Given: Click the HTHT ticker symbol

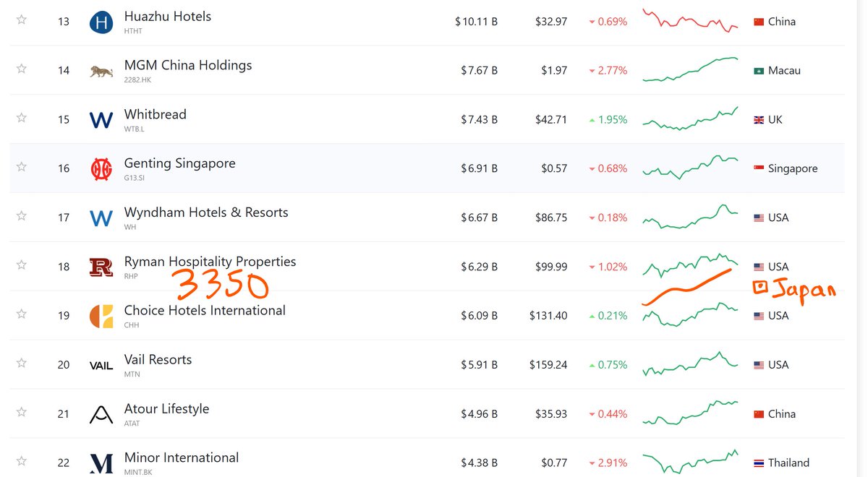Looking at the screenshot, I should 133,31.
